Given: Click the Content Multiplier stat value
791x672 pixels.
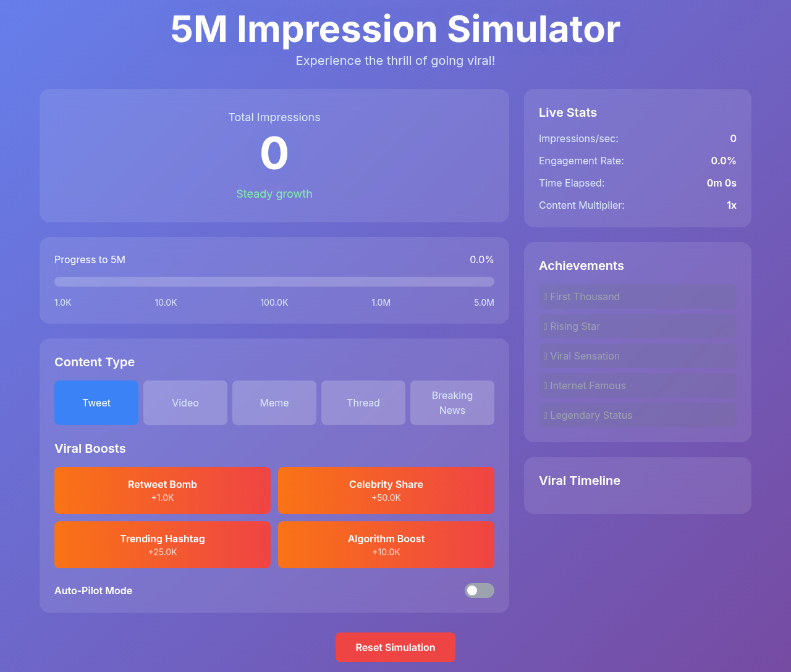Looking at the screenshot, I should 731,205.
